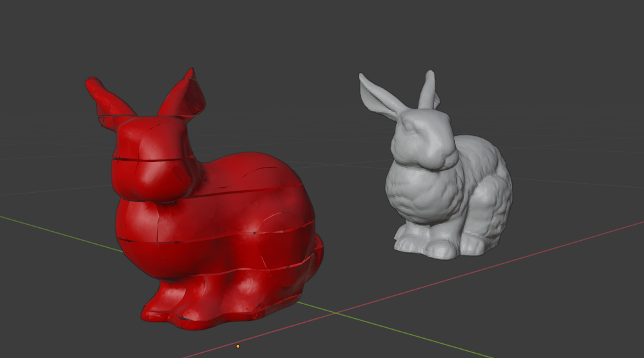Click the red bunny's head
Screen dimensions: 644x358
[x=154, y=160]
